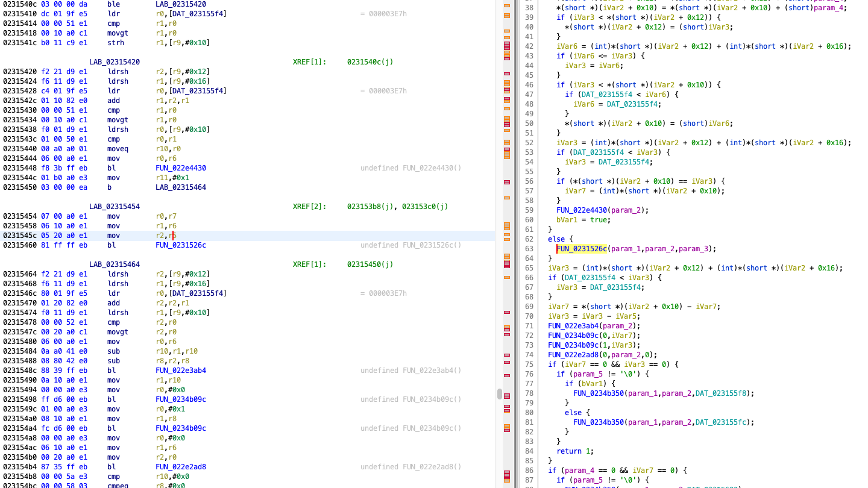
Task: Click LAB_02315464 operand of b instruction
Action: coord(181,187)
